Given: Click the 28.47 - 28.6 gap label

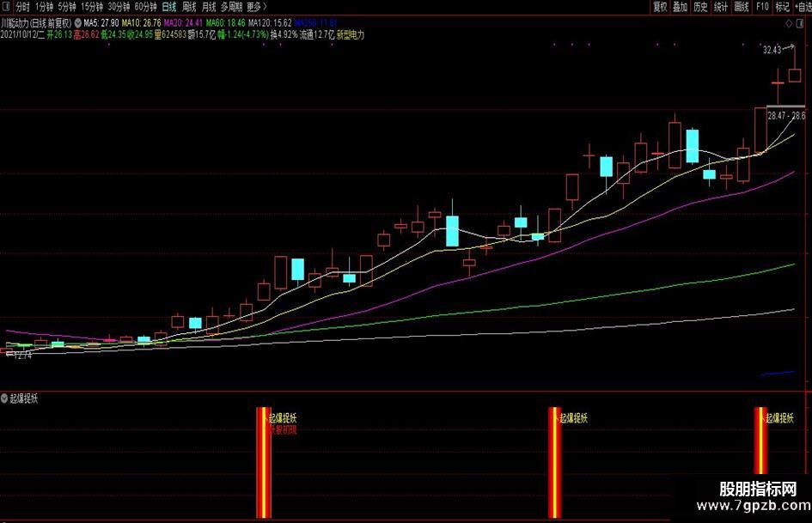Looking at the screenshot, I should click(x=786, y=116).
